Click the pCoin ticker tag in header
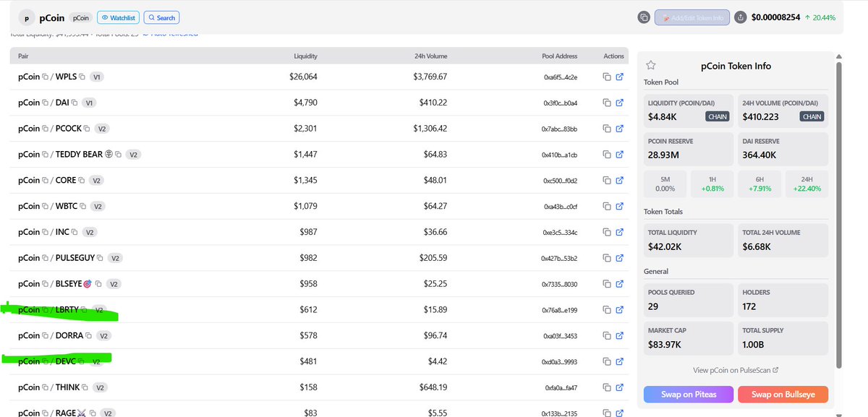The width and height of the screenshot is (868, 417). click(80, 17)
